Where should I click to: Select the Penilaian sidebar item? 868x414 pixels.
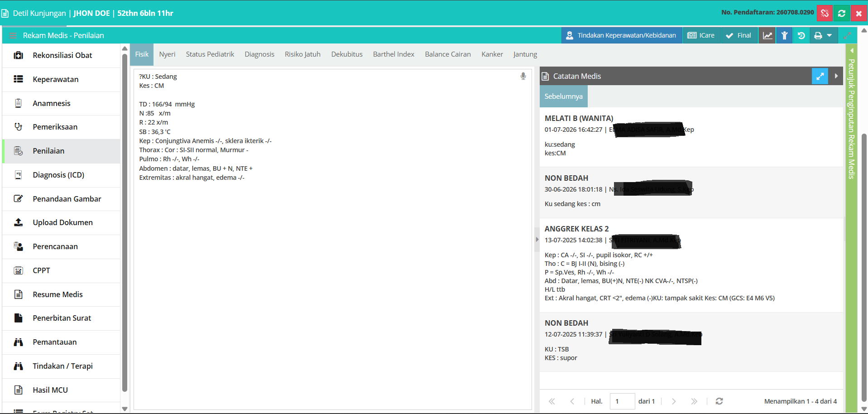[61, 151]
